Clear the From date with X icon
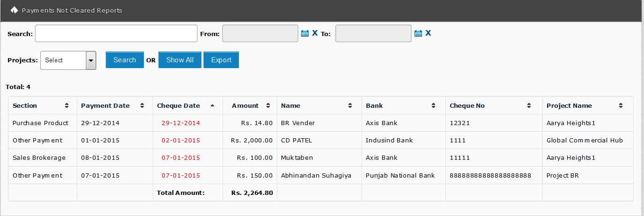The height and width of the screenshot is (216, 644). (x=315, y=33)
